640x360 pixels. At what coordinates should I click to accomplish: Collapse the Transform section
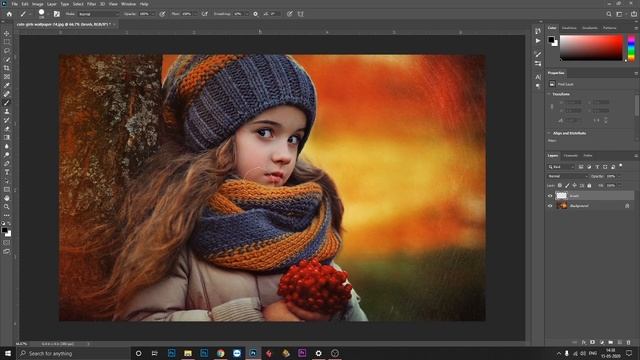coord(549,94)
